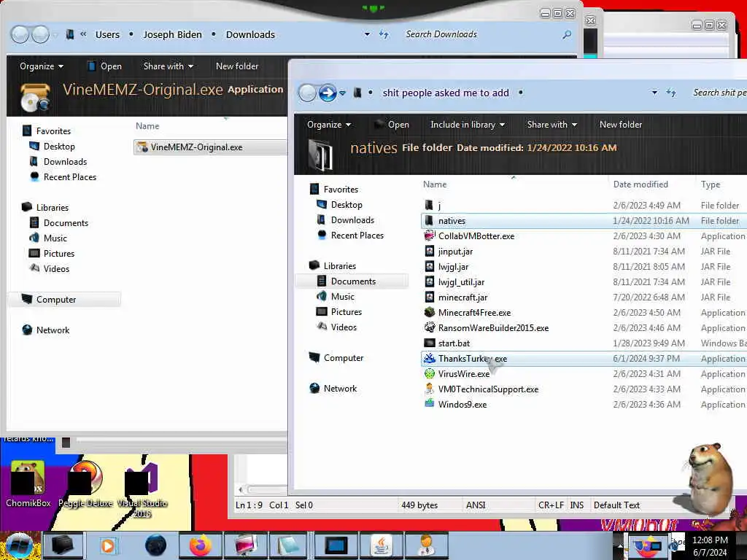Click New folder in Downloads window toolbar
The height and width of the screenshot is (560, 747).
pyautogui.click(x=237, y=66)
